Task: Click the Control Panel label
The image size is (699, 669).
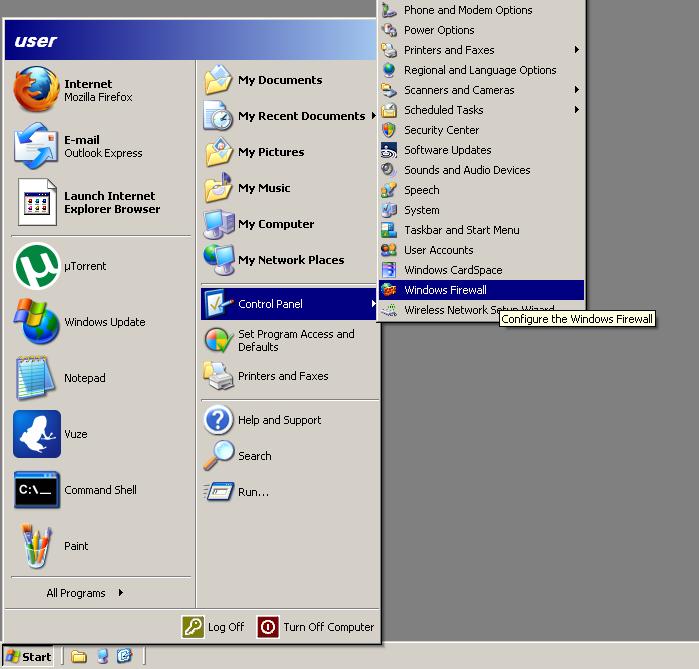Action: (270, 304)
